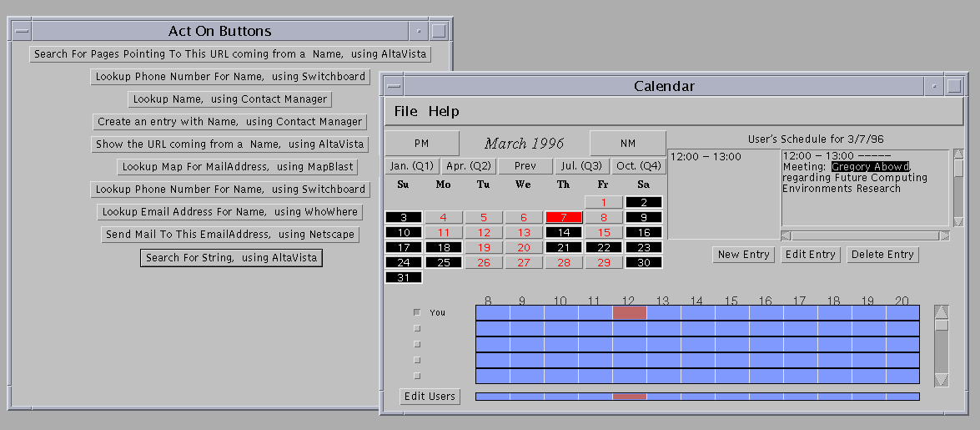Advance to next month with NM button
The height and width of the screenshot is (430, 980).
[x=628, y=144]
